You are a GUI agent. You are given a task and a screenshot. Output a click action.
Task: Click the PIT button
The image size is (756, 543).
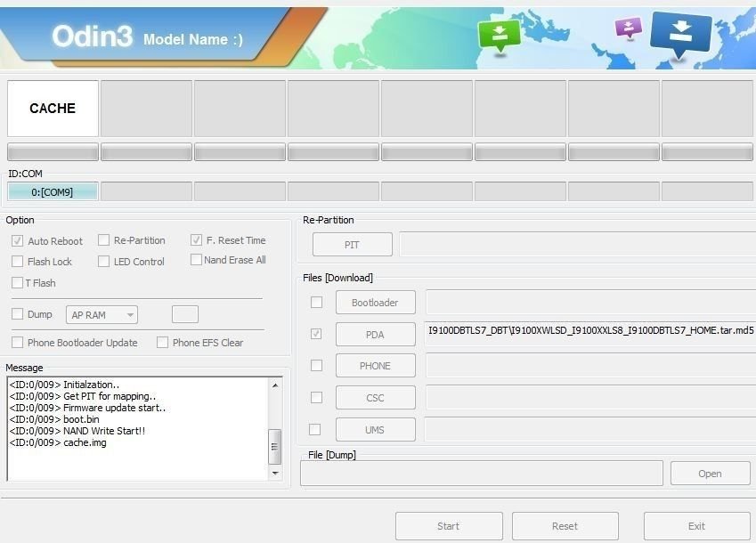pos(352,245)
